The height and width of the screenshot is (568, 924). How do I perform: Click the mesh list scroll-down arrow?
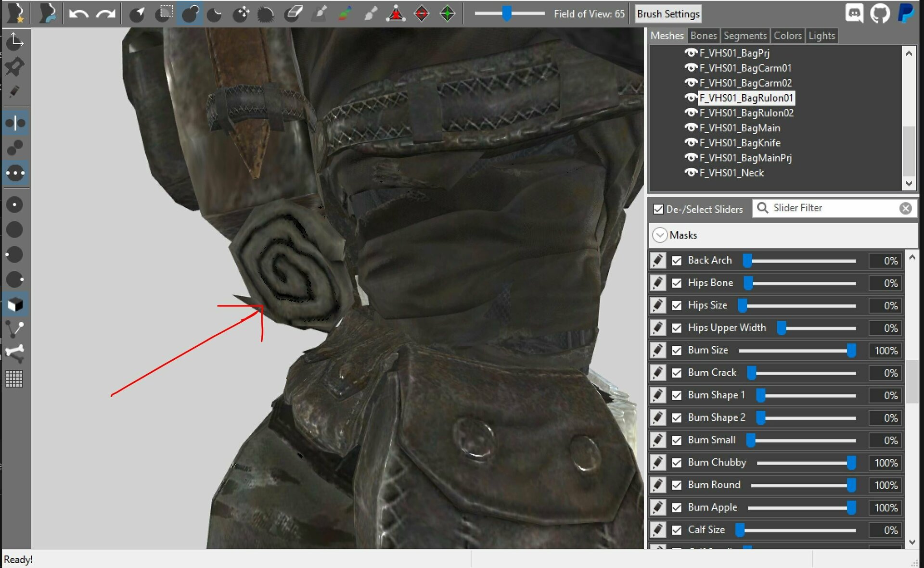tap(909, 183)
